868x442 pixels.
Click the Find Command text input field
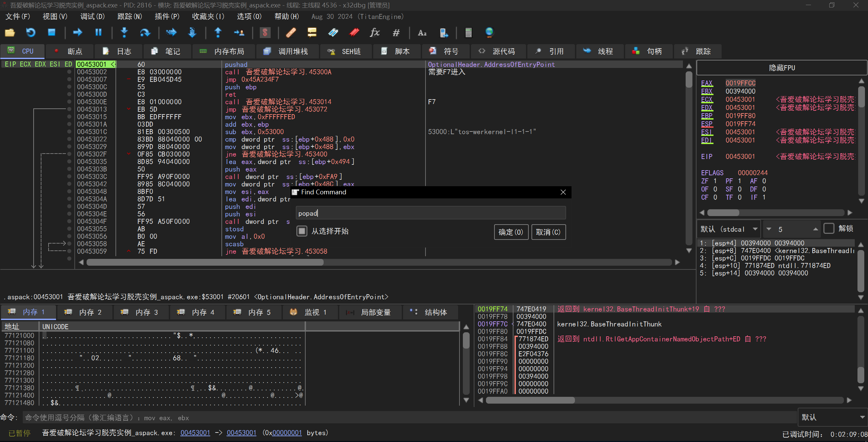click(x=430, y=213)
